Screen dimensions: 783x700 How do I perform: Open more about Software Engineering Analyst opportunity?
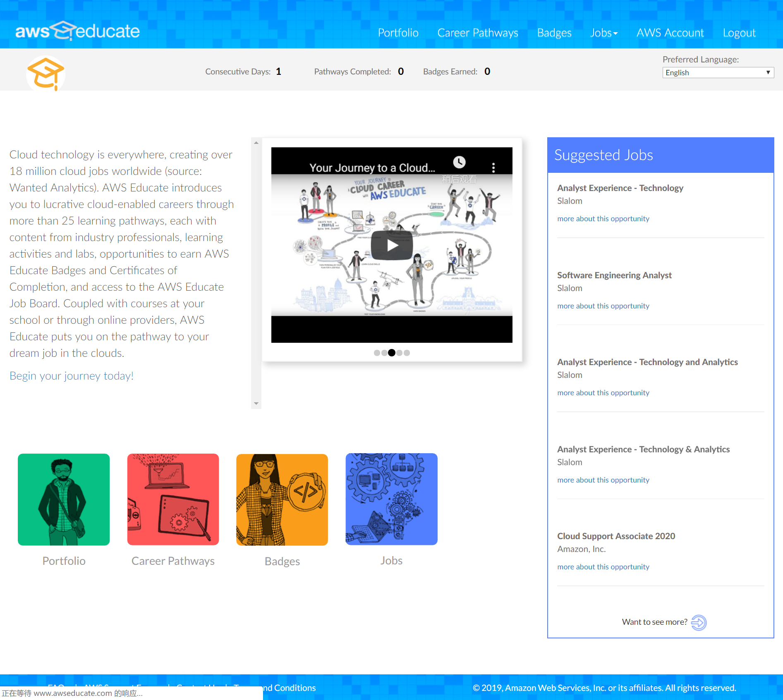[x=603, y=306]
